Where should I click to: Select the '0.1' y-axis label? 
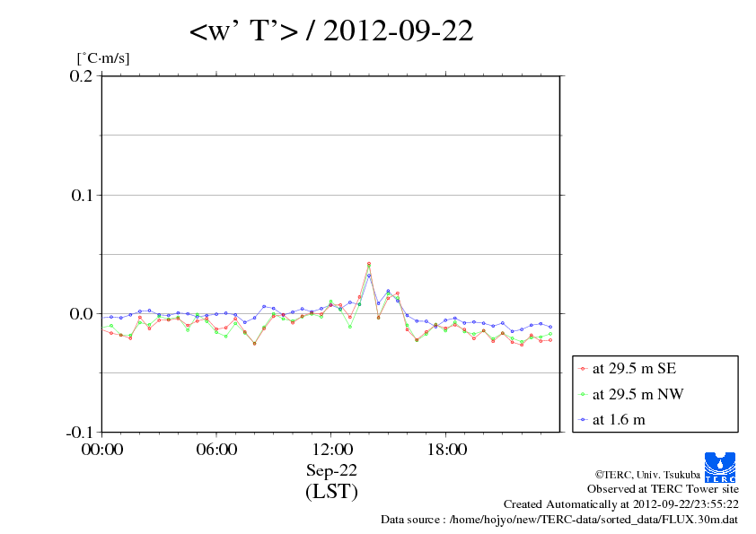[x=82, y=195]
